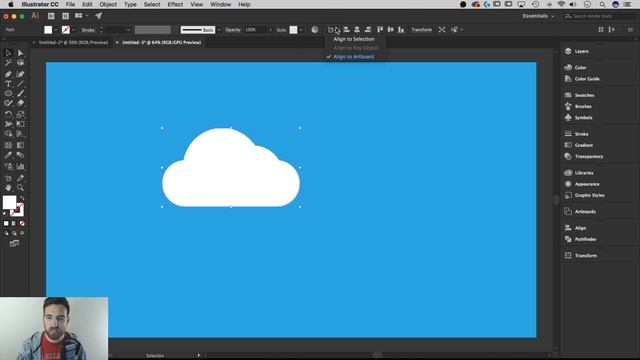Open the Wi-Fi status menu
The width and height of the screenshot is (640, 360).
tap(561, 4)
